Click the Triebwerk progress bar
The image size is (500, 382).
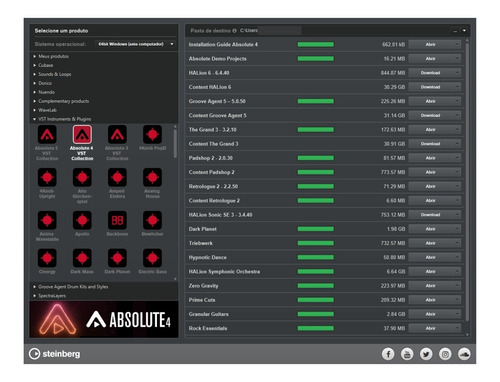point(316,243)
